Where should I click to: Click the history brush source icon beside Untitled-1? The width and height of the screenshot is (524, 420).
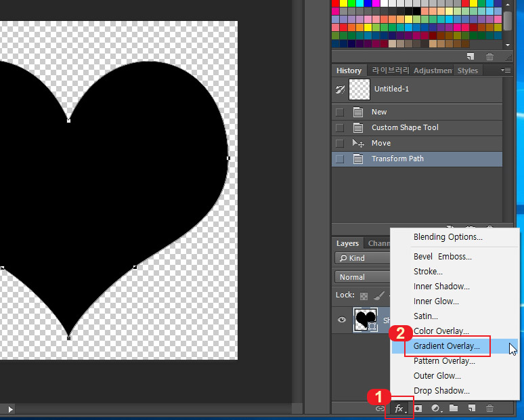[x=341, y=89]
